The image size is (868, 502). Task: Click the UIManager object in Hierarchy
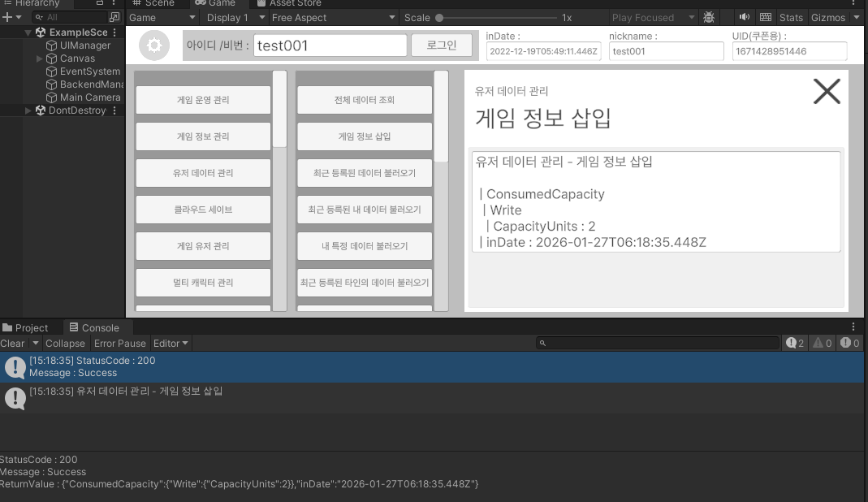[84, 45]
